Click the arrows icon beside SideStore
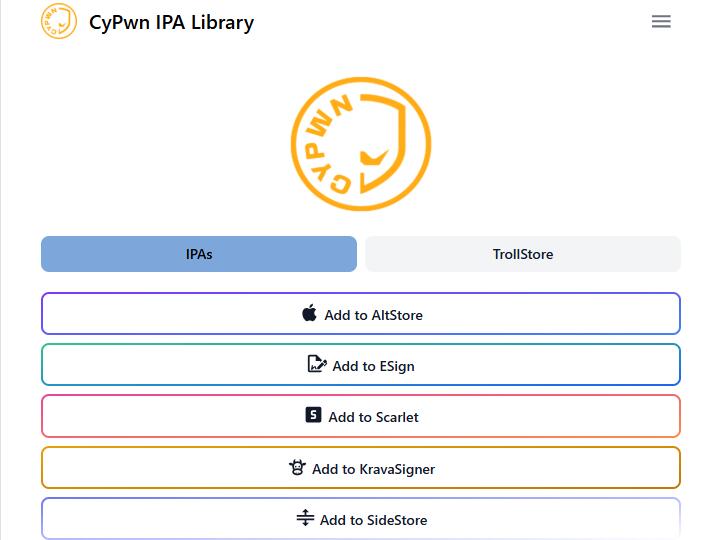The width and height of the screenshot is (720, 540). [x=305, y=518]
